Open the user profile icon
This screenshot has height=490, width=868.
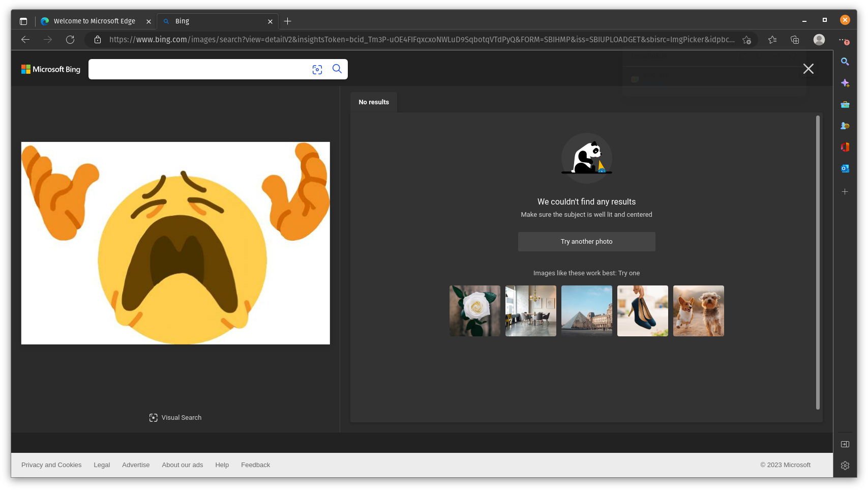(x=819, y=40)
